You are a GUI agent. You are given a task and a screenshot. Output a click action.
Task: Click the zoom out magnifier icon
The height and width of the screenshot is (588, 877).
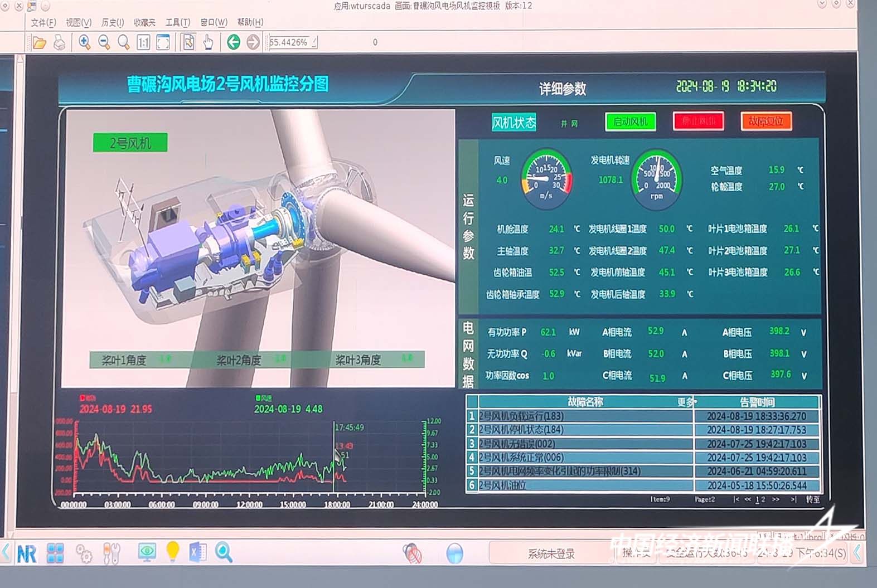(104, 42)
